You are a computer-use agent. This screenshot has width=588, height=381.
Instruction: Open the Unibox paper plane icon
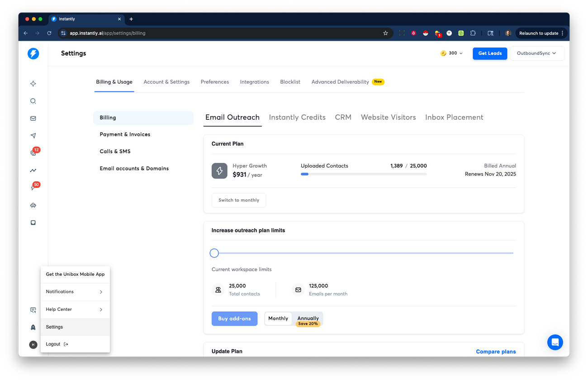pos(33,135)
